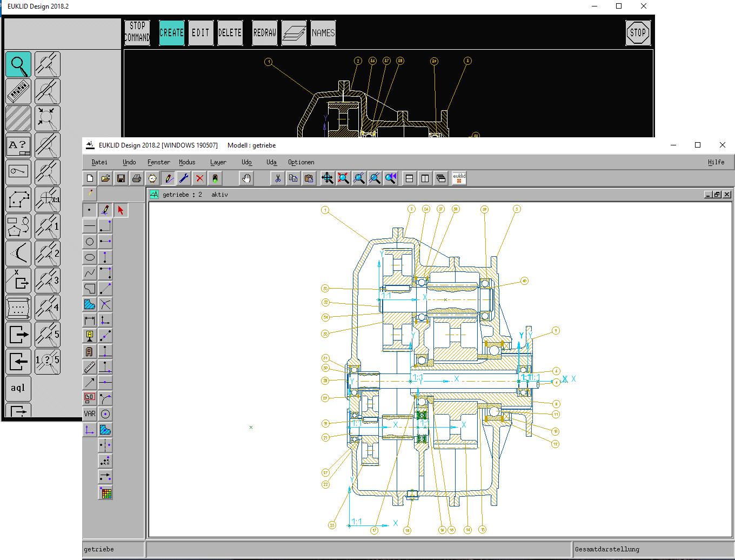This screenshot has height=560, width=735.
Task: Click the stacked layers icon beside REDRAW
Action: [294, 33]
